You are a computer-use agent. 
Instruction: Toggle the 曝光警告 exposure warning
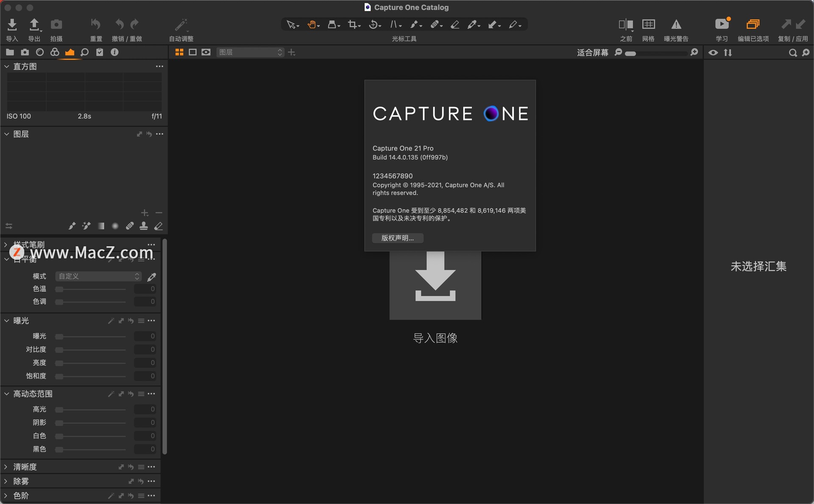click(676, 25)
